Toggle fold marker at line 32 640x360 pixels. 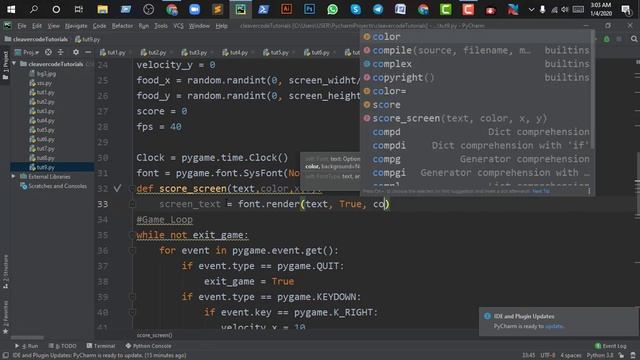[x=132, y=189]
